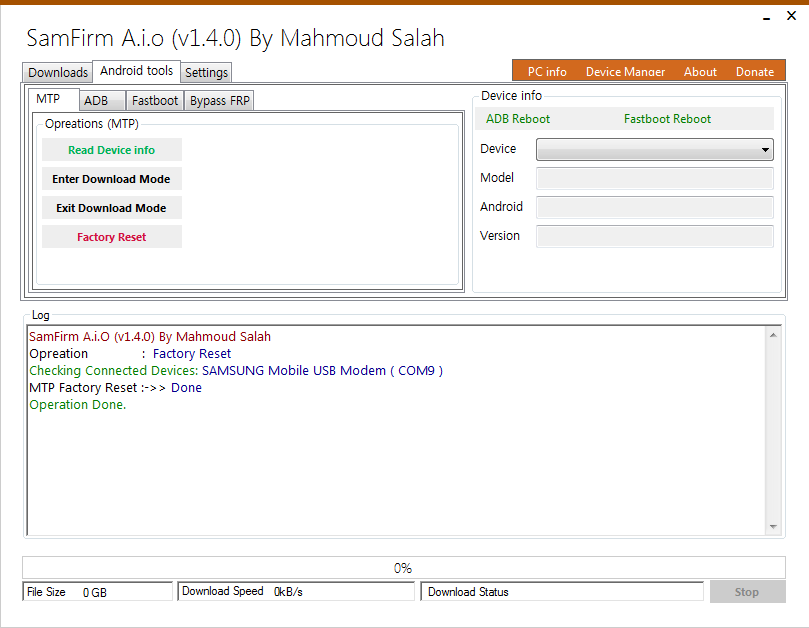Perform a Fastboot Reboot
The height and width of the screenshot is (628, 809).
(x=667, y=118)
